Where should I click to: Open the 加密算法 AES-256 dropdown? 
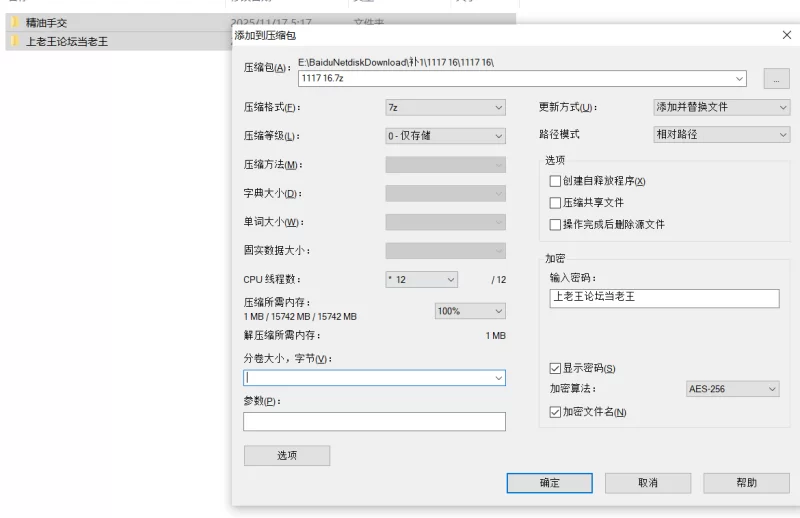[732, 389]
